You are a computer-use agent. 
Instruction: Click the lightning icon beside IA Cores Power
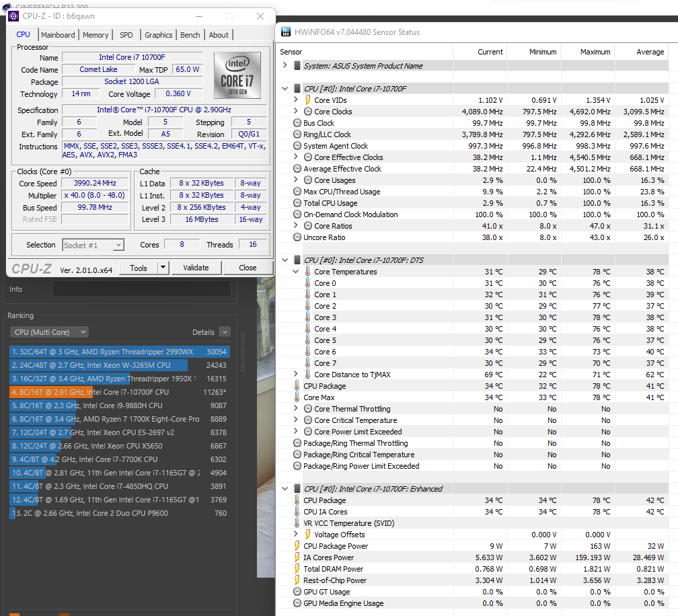[x=297, y=557]
